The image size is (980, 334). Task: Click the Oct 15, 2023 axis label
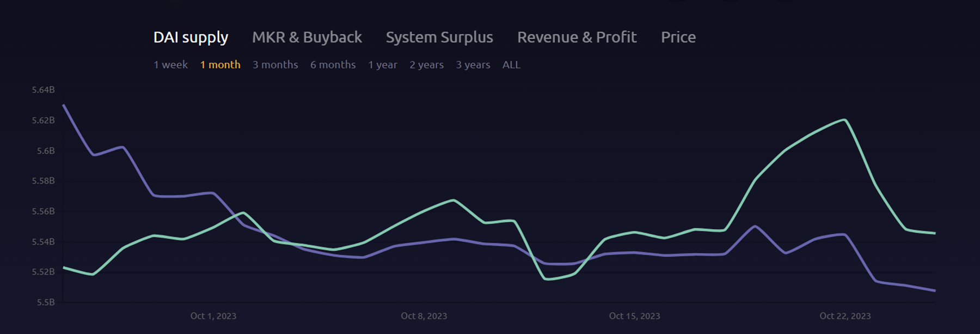pos(634,316)
